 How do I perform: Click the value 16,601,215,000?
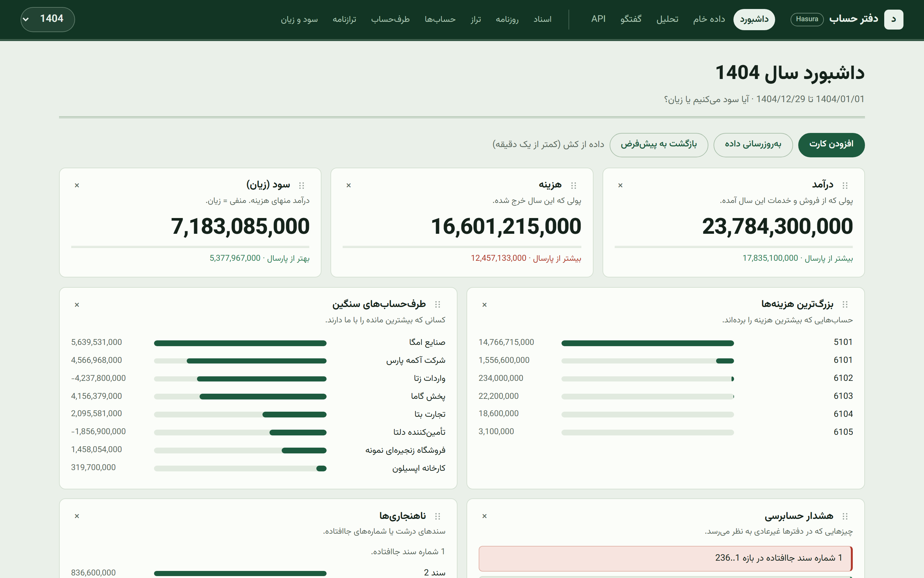tap(506, 226)
